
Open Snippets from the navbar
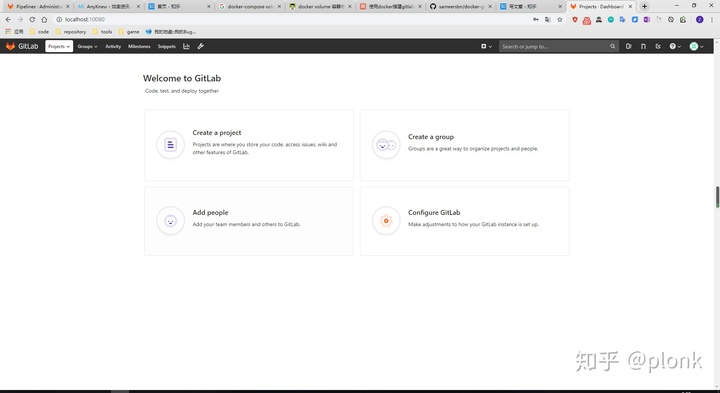(x=167, y=46)
